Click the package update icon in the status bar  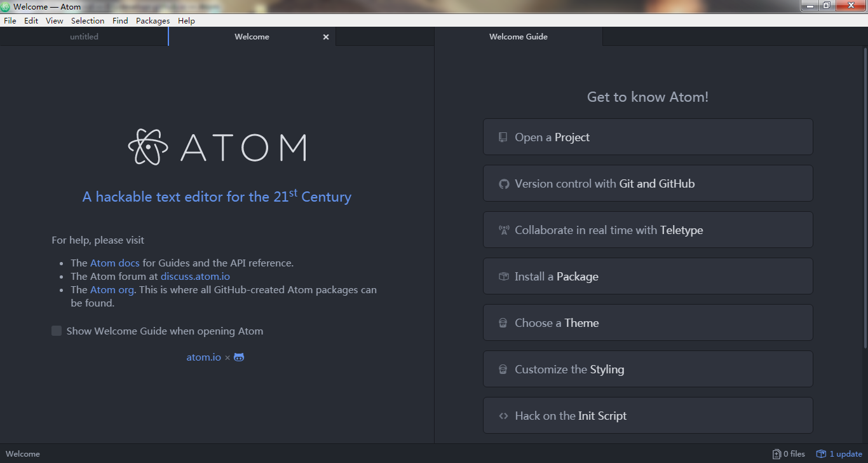821,454
